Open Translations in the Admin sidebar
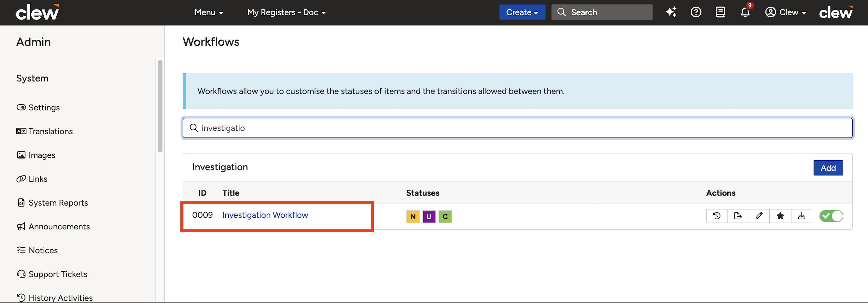The height and width of the screenshot is (303, 868). tap(45, 131)
